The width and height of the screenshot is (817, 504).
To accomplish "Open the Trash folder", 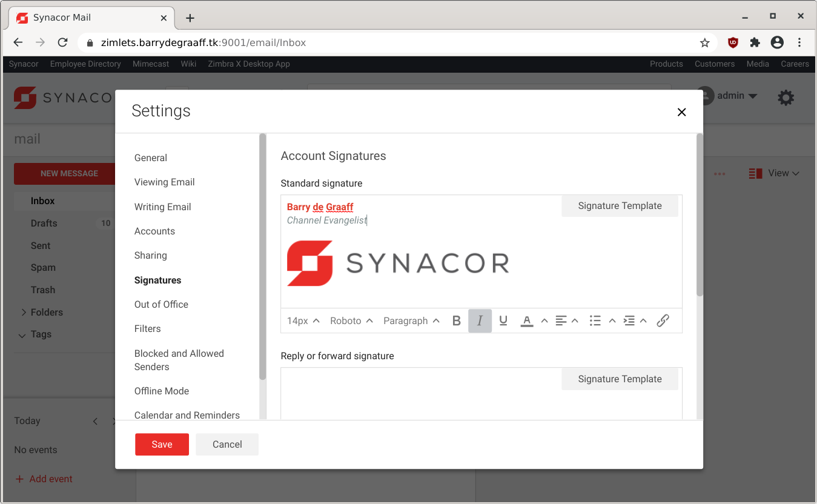I will point(43,290).
